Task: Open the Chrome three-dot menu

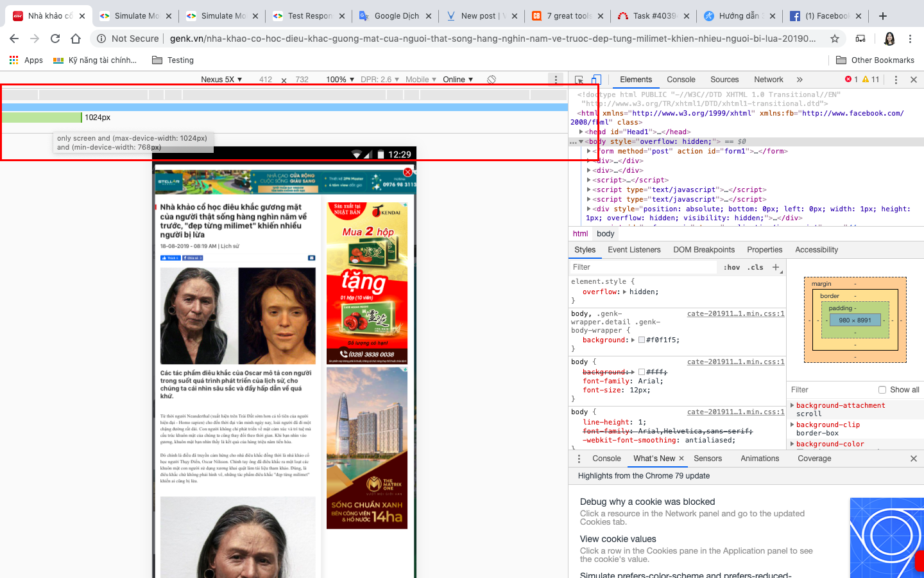Action: [x=910, y=39]
